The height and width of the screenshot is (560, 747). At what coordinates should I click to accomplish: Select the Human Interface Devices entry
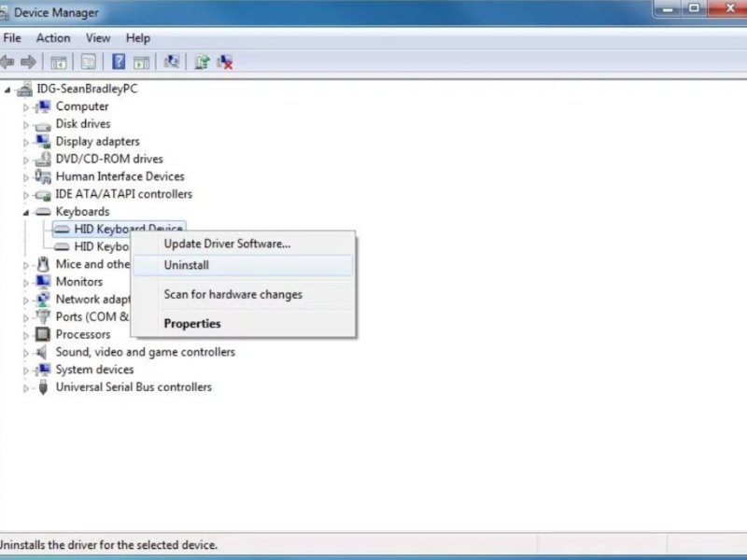120,176
